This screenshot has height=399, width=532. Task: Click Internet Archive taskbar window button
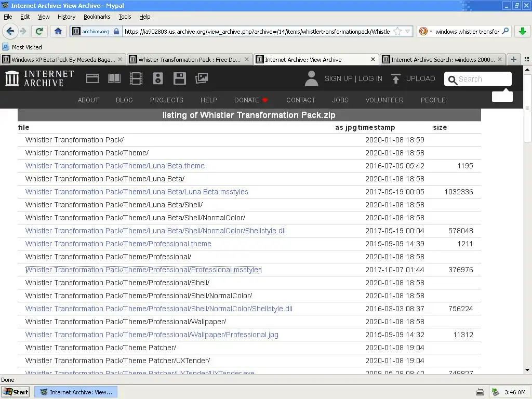coord(76,392)
